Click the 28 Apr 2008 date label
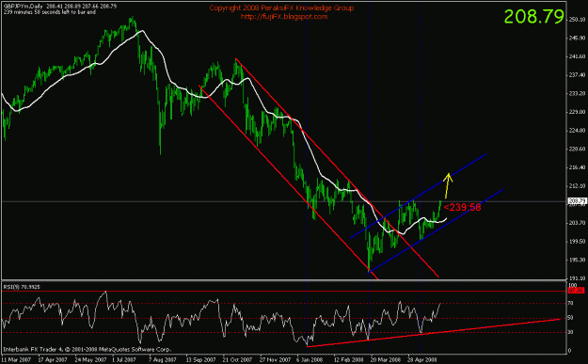 pos(422,359)
